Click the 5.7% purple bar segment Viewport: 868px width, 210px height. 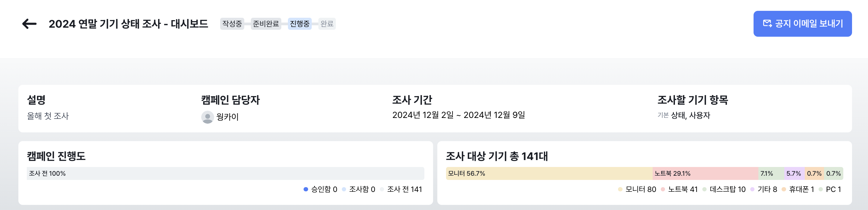794,174
